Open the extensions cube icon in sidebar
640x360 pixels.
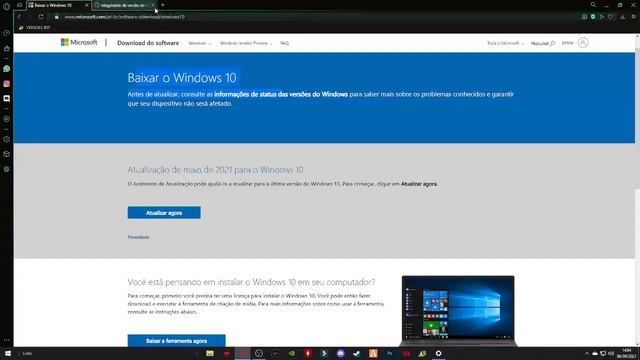(7, 154)
